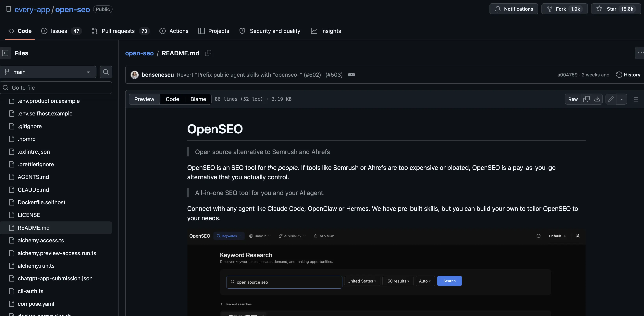Open the Insights tab
Image resolution: width=644 pixels, height=316 pixels.
pos(326,31)
